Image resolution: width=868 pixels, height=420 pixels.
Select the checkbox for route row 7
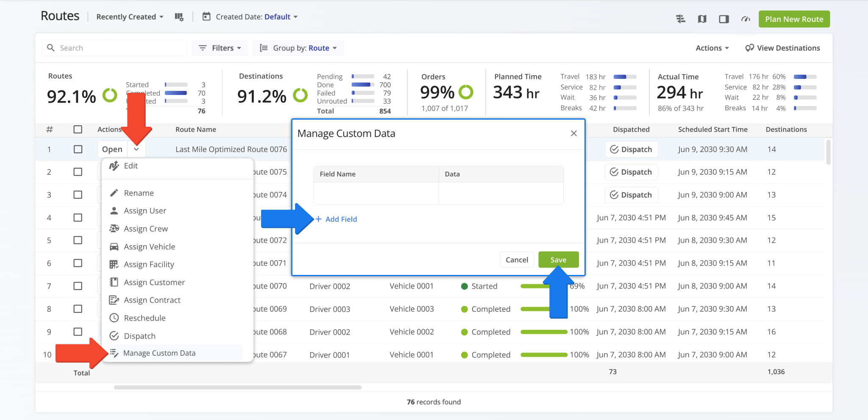[78, 286]
